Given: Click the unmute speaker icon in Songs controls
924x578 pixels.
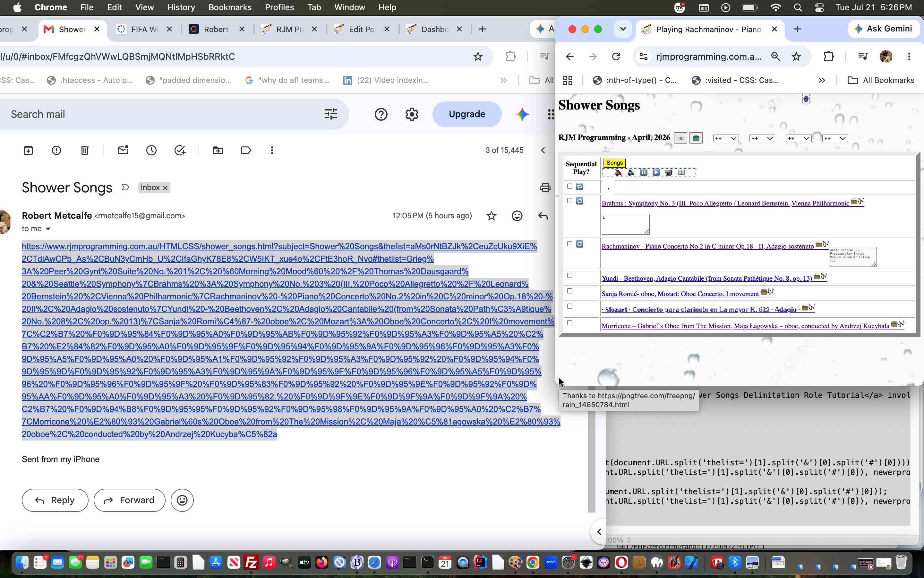Looking at the screenshot, I should click(631, 172).
